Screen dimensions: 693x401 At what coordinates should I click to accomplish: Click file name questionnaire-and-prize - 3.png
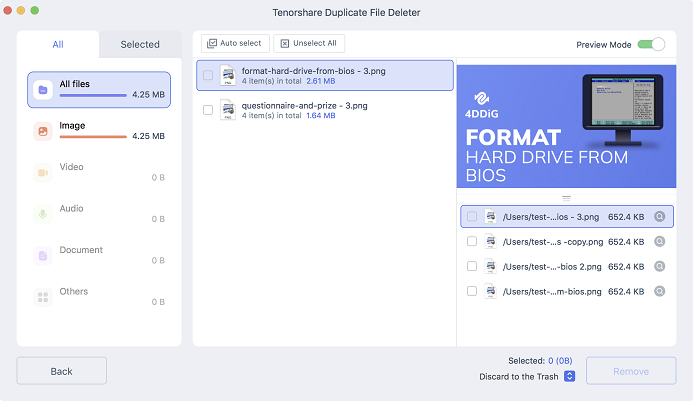tap(305, 106)
